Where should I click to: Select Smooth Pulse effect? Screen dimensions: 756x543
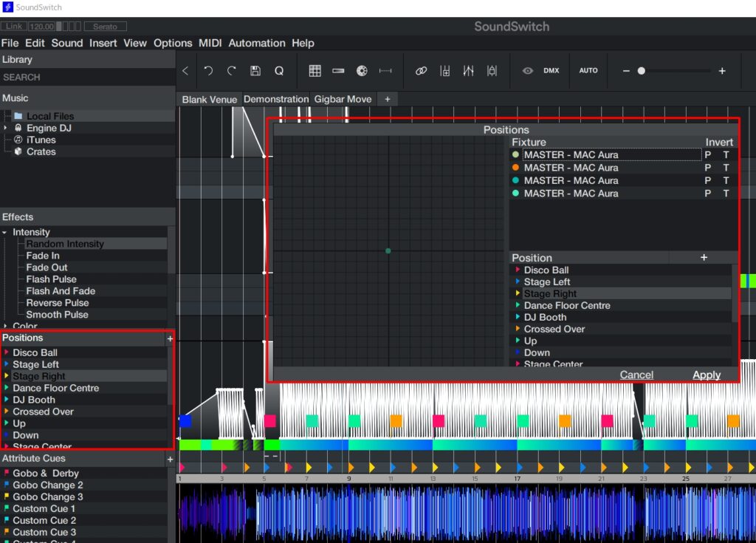[x=57, y=315]
